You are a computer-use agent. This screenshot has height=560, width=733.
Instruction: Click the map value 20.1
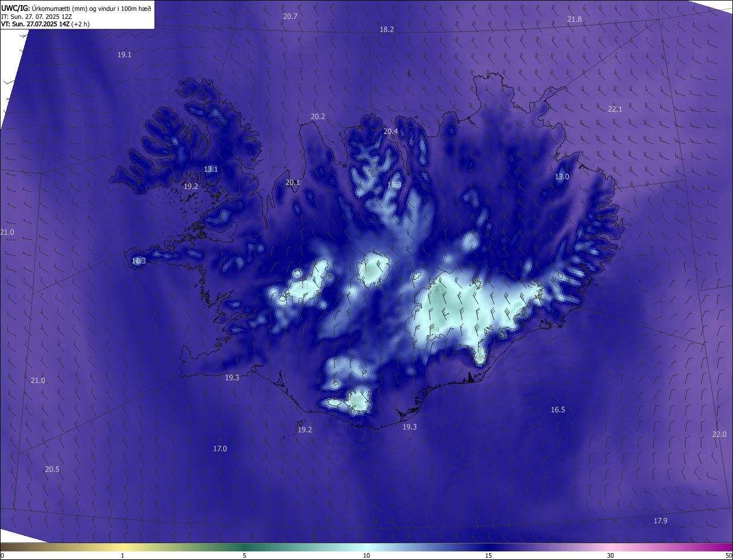point(293,183)
